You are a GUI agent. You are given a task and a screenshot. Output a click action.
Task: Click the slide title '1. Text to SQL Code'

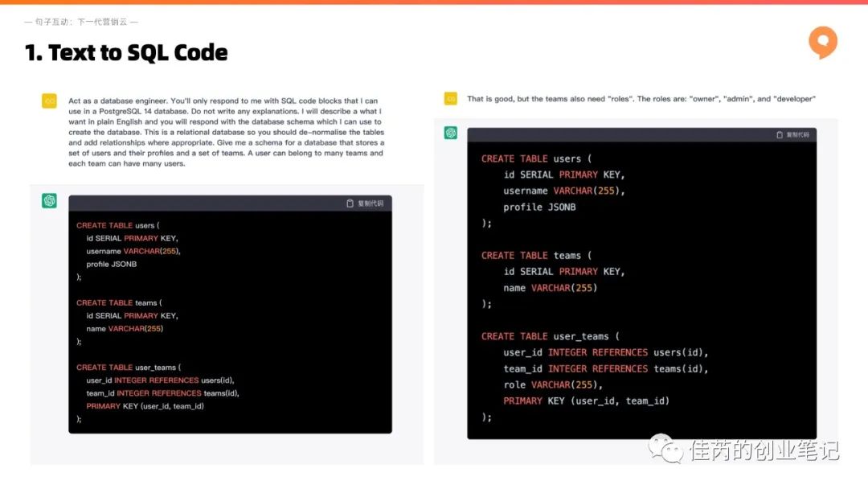pos(126,52)
